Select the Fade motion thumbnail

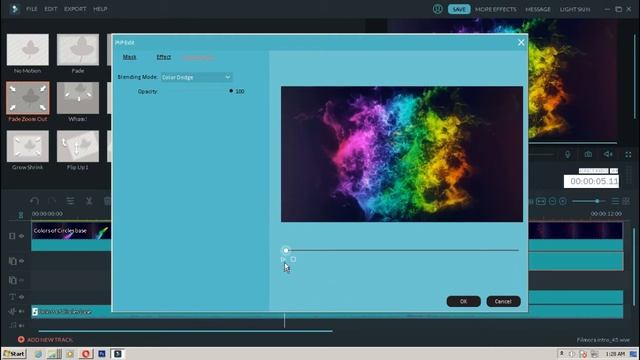click(78, 50)
